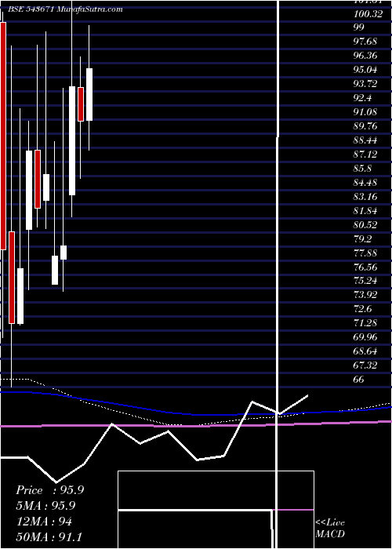This screenshot has height=549, width=392.
Task: Select the 75.24 price label
Action: (x=365, y=281)
